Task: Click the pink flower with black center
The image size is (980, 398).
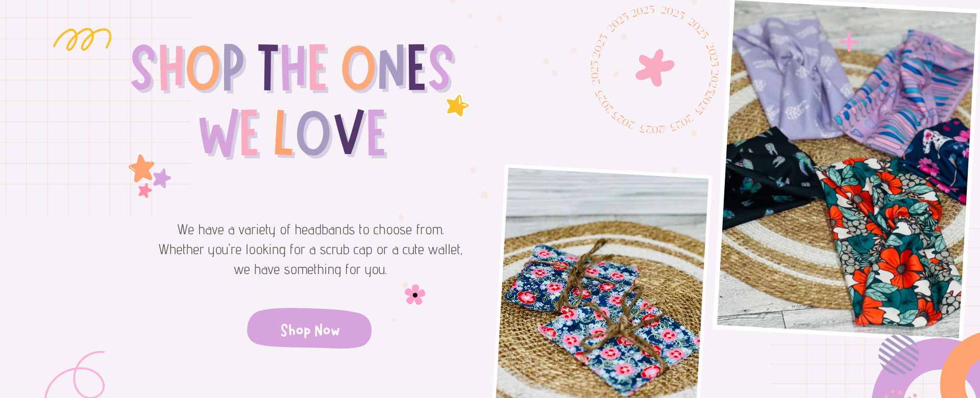Action: click(x=415, y=295)
